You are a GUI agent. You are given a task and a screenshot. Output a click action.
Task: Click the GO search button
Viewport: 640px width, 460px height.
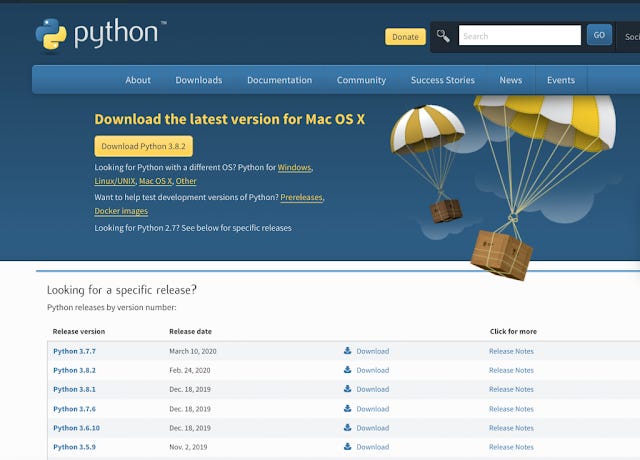coord(599,35)
